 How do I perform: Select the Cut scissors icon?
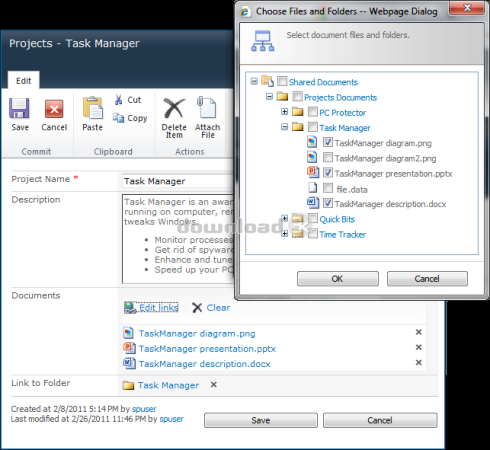tap(118, 100)
